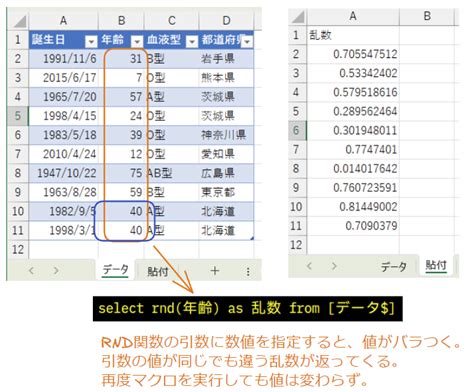Click the select-all corner in the right sheet
Screen dimensions: 474x392
click(298, 17)
